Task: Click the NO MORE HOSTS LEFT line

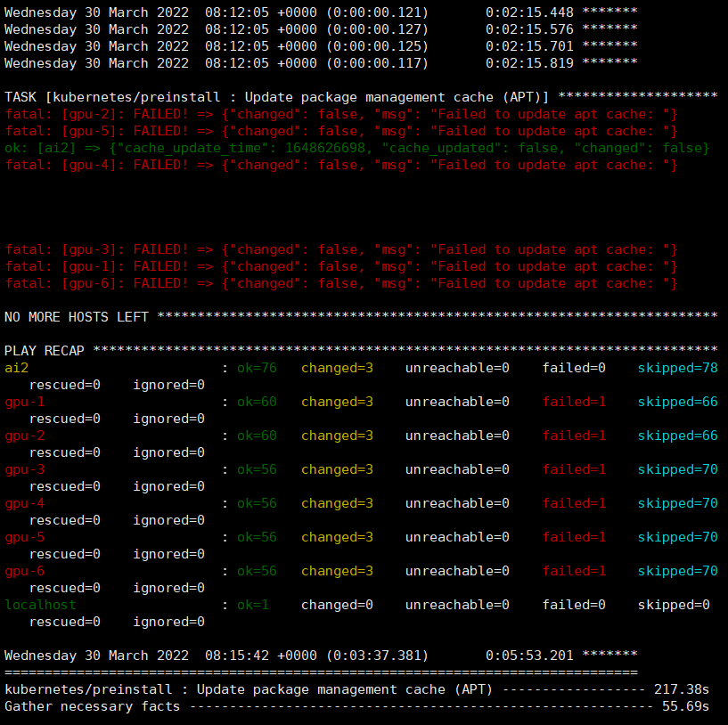Action: click(361, 317)
